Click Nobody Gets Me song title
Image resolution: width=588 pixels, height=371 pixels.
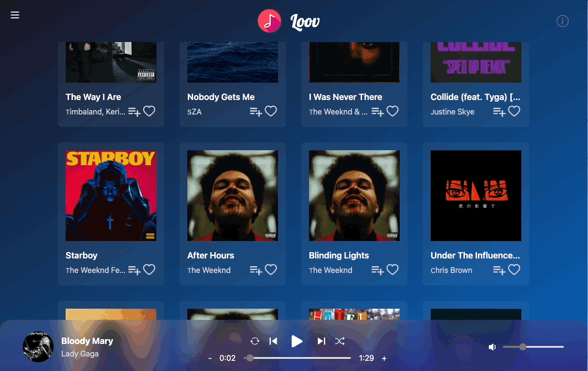(221, 97)
